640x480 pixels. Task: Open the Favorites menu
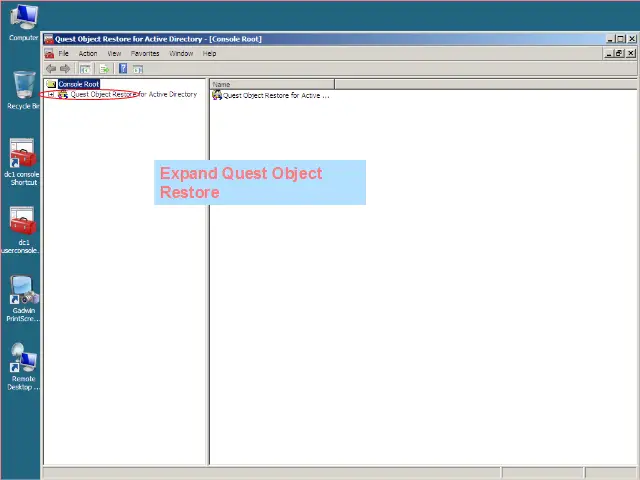tap(145, 53)
